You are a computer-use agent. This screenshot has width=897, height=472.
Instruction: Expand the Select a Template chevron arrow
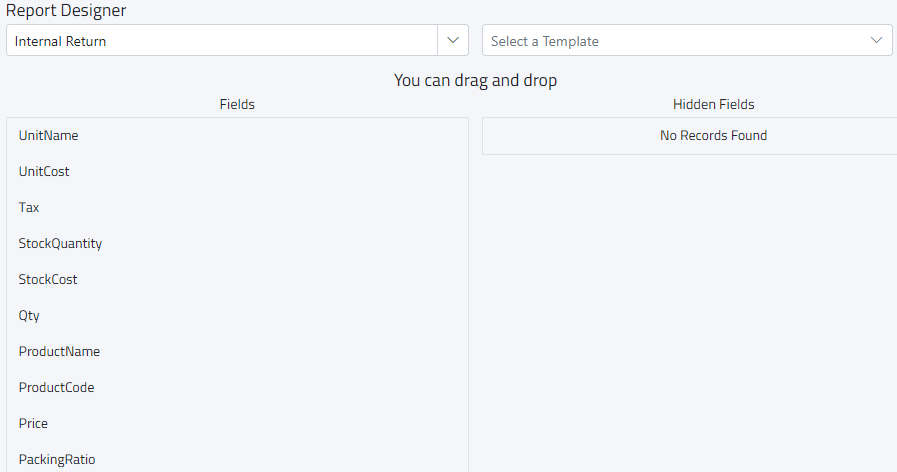877,41
